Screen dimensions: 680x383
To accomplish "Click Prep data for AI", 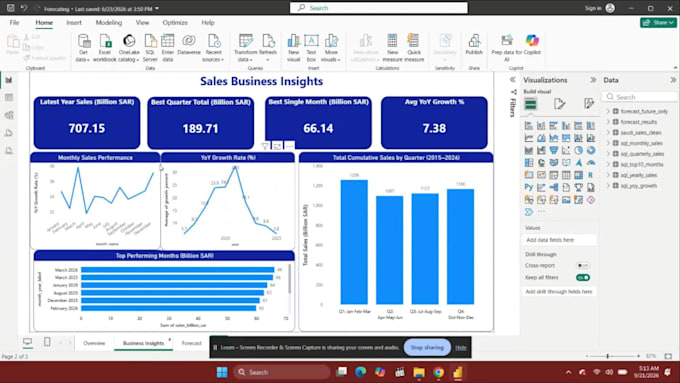I will coord(507,48).
